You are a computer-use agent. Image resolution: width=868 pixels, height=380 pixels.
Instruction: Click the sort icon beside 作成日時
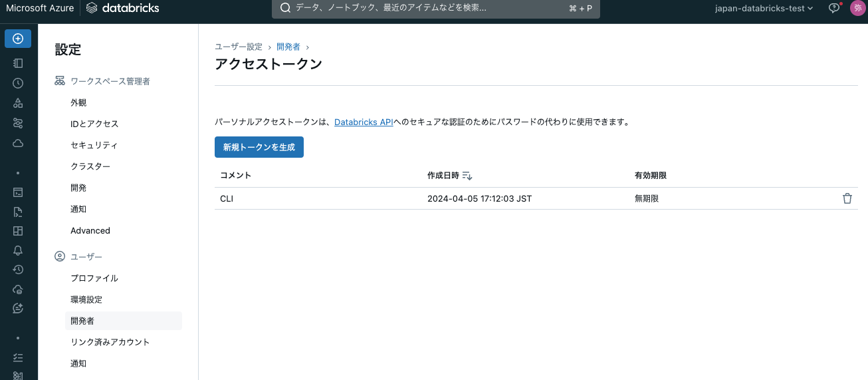point(467,176)
